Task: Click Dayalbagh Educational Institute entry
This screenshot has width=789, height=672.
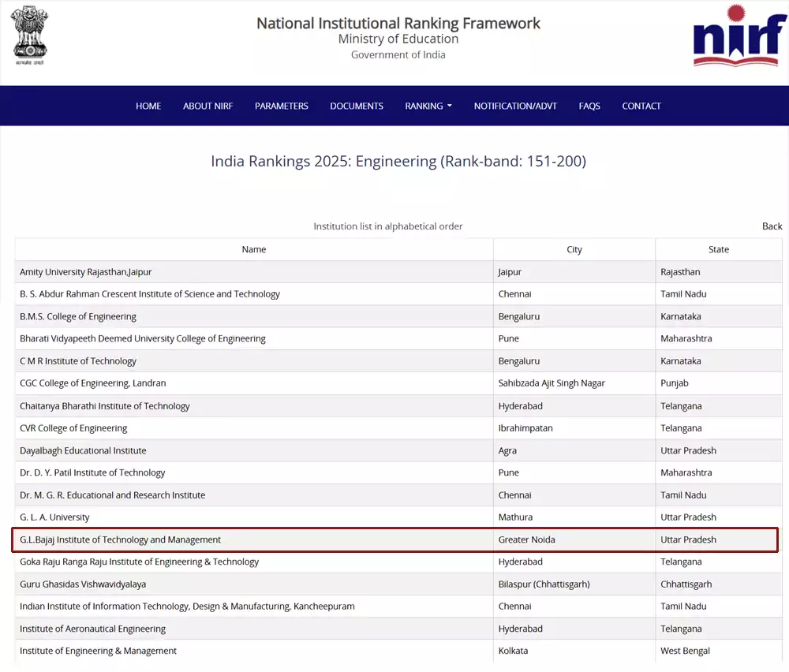Action: 83,450
